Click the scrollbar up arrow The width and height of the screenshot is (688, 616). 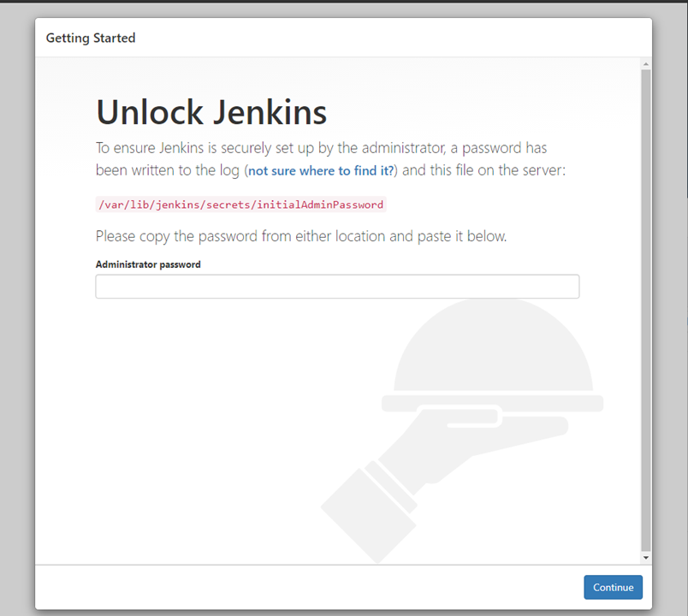coord(645,64)
